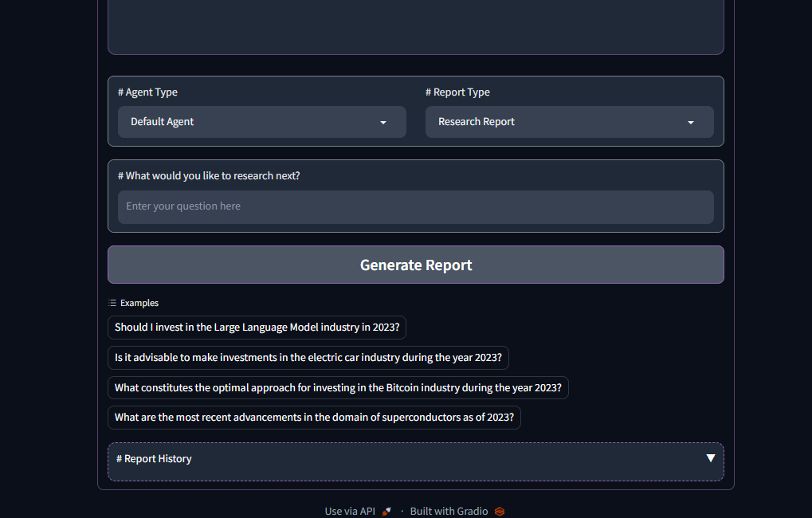
Task: Click the 'What would you like to research next?' label
Action: pyautogui.click(x=209, y=176)
